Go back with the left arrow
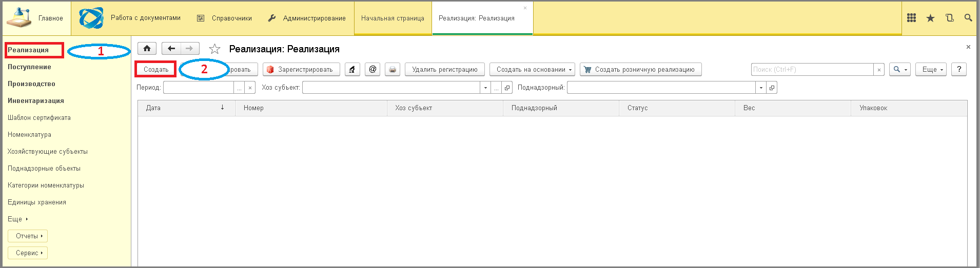The height and width of the screenshot is (268, 980). 171,49
